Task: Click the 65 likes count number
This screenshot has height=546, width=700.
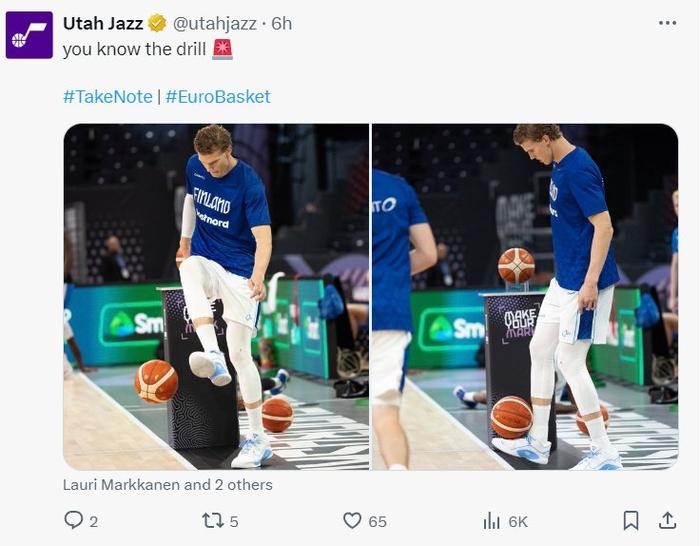Action: 377,521
